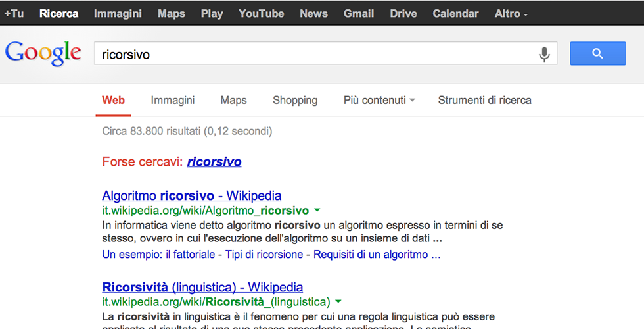
Task: Follow the 'Un esempio: il fattoriale' sublink
Action: [158, 255]
